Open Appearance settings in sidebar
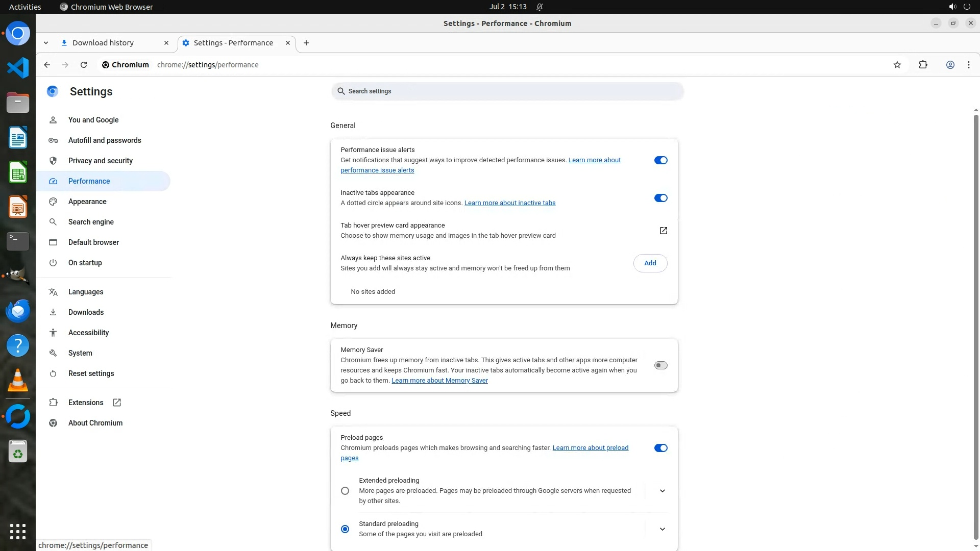 pos(87,202)
